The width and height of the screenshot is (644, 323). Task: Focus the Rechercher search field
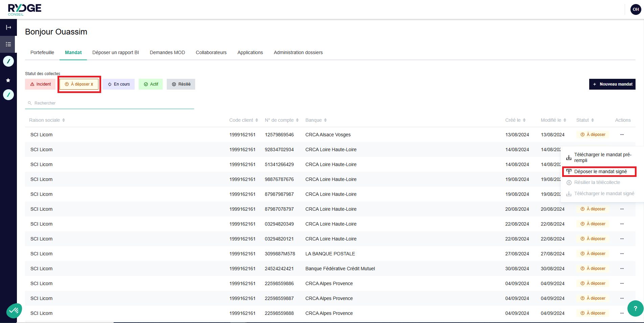[110, 103]
